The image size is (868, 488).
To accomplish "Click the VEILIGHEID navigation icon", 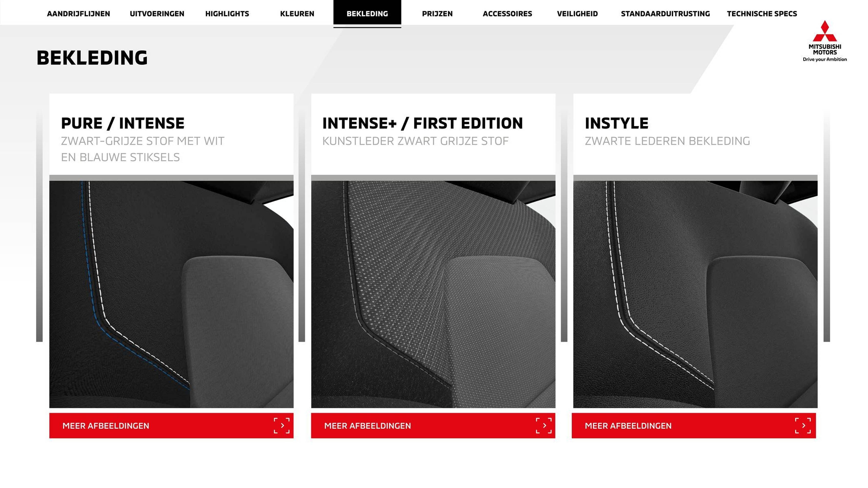I will click(576, 13).
